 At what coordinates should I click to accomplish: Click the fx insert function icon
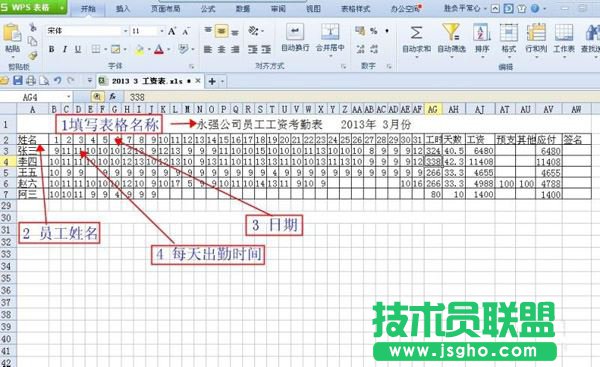pos(112,97)
